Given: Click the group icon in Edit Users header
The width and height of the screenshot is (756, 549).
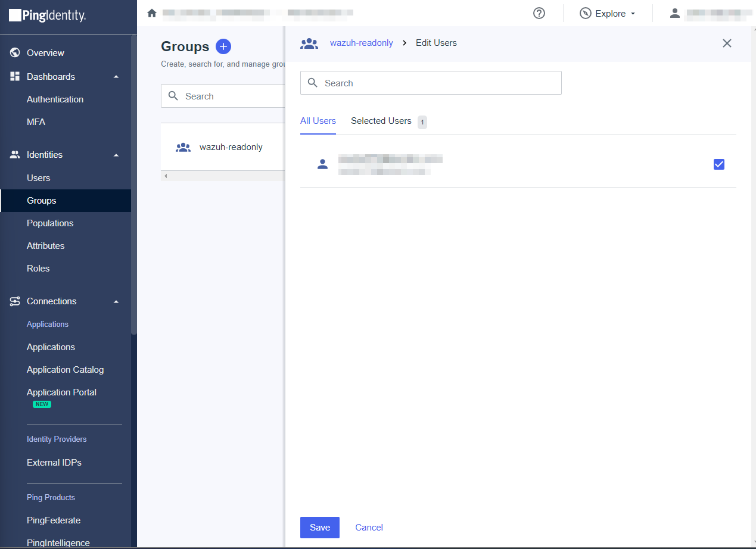Looking at the screenshot, I should [x=309, y=43].
